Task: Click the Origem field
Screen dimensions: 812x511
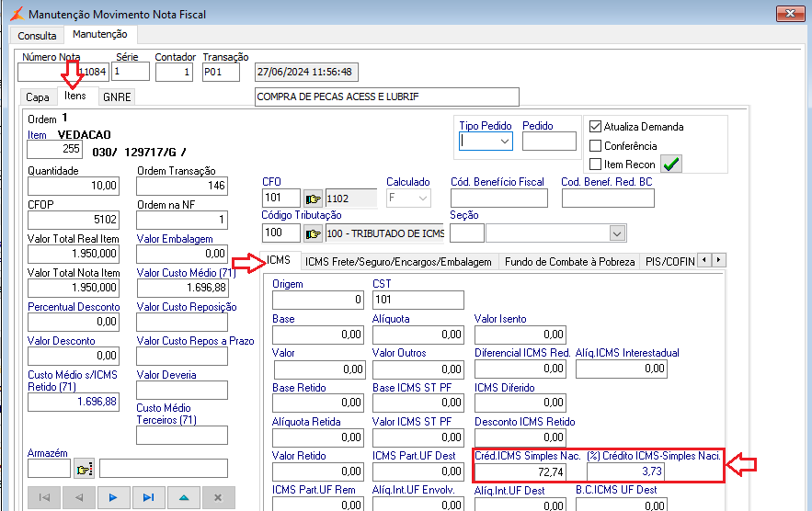Action: 317,300
